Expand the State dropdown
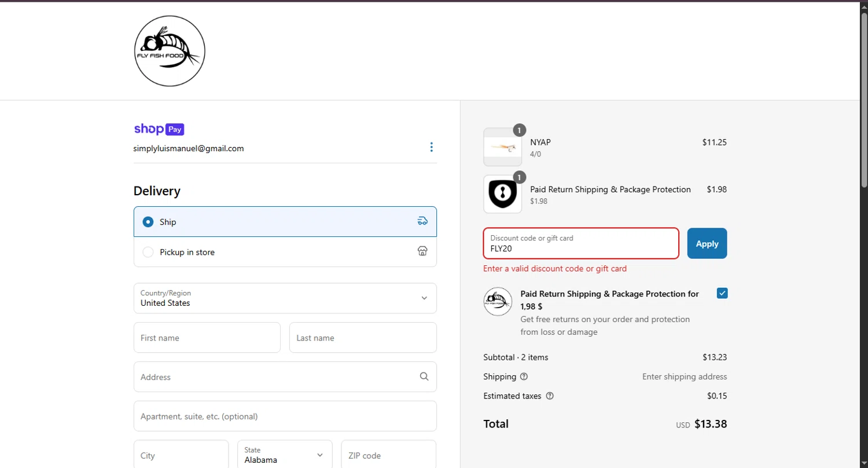Viewport: 868px width, 468px height. (285, 455)
